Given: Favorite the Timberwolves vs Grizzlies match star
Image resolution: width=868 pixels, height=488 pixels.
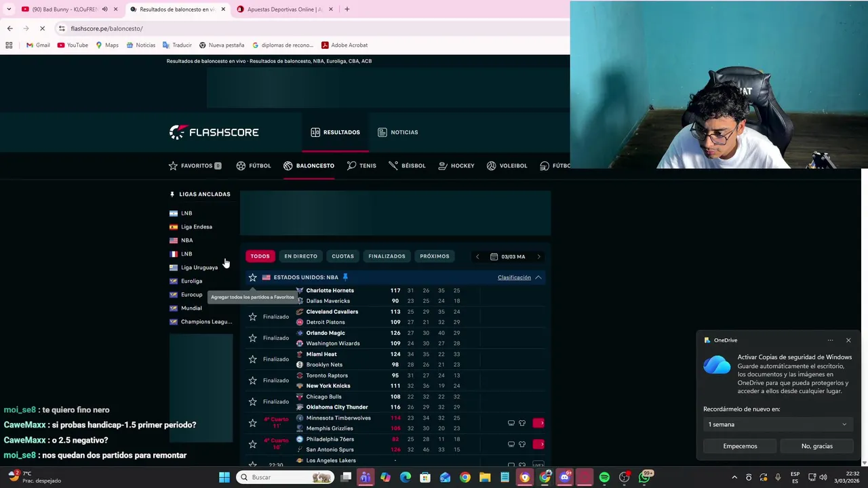Looking at the screenshot, I should click(253, 423).
